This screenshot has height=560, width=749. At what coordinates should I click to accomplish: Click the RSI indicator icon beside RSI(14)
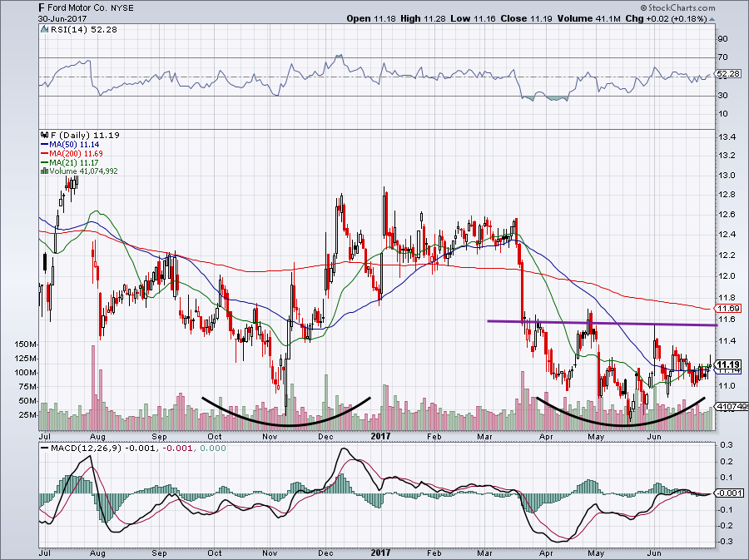44,30
